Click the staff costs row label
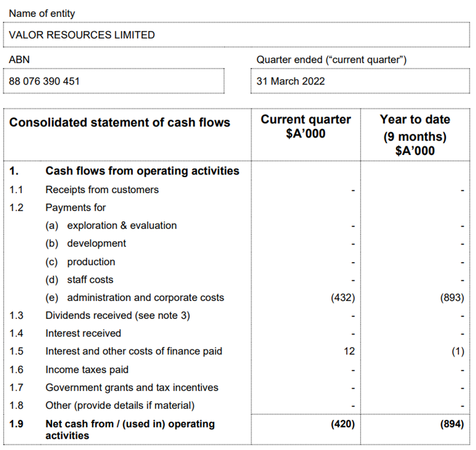This screenshot has width=476, height=450. [x=90, y=280]
